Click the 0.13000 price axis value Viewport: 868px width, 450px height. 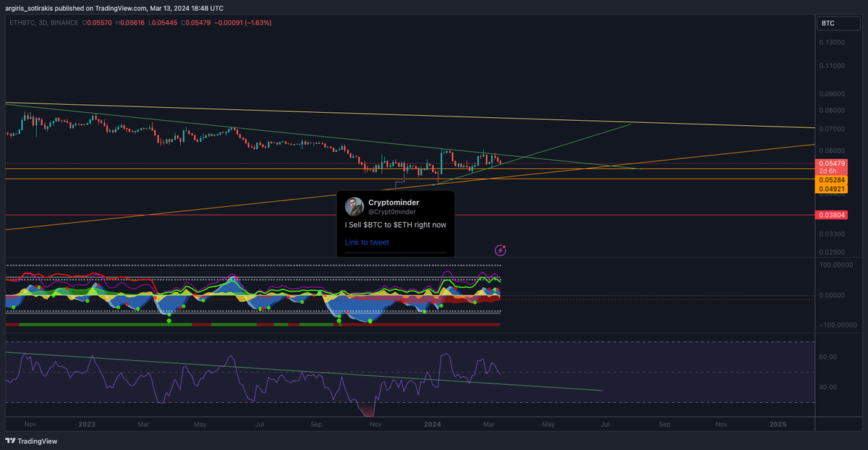[830, 42]
